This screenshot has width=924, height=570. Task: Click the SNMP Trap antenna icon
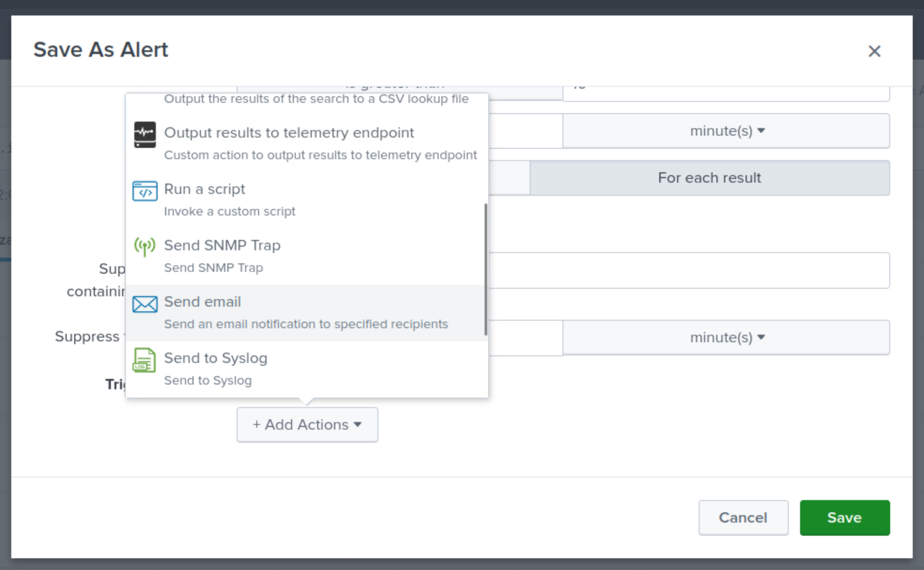(145, 246)
